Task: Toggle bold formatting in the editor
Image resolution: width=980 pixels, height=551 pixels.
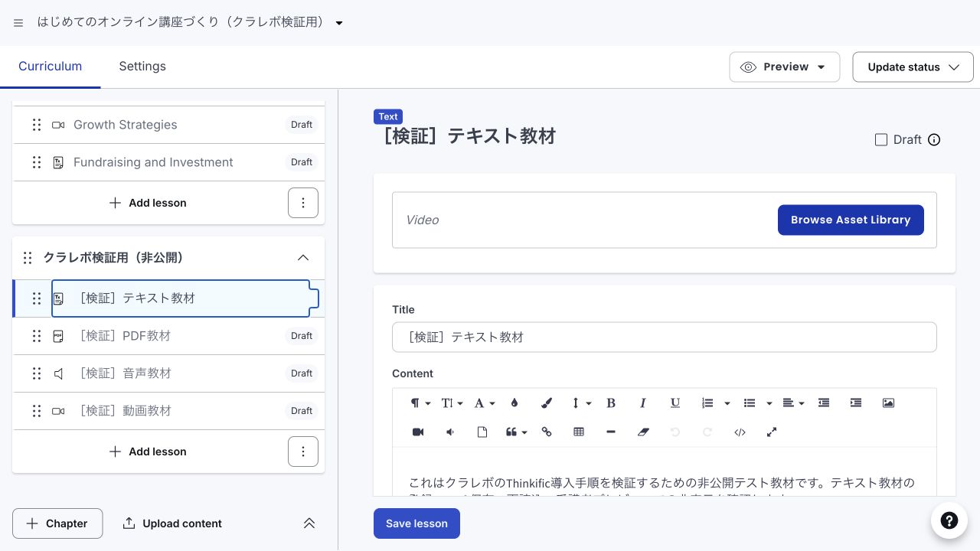Action: pos(611,403)
